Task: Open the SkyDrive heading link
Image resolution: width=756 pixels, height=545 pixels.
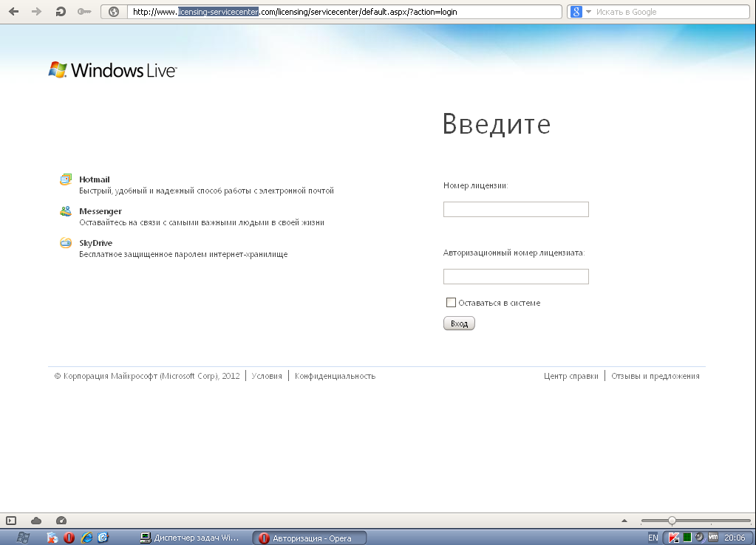Action: [95, 243]
